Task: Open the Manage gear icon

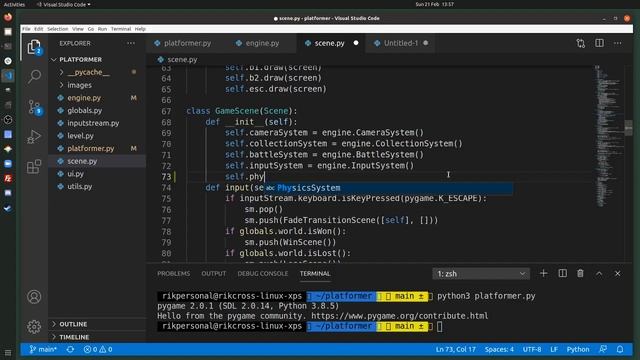Action: 34,327
